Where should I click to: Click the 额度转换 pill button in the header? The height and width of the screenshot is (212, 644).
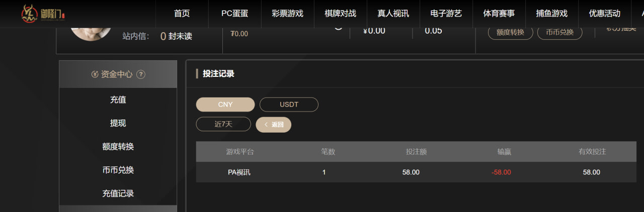point(510,33)
